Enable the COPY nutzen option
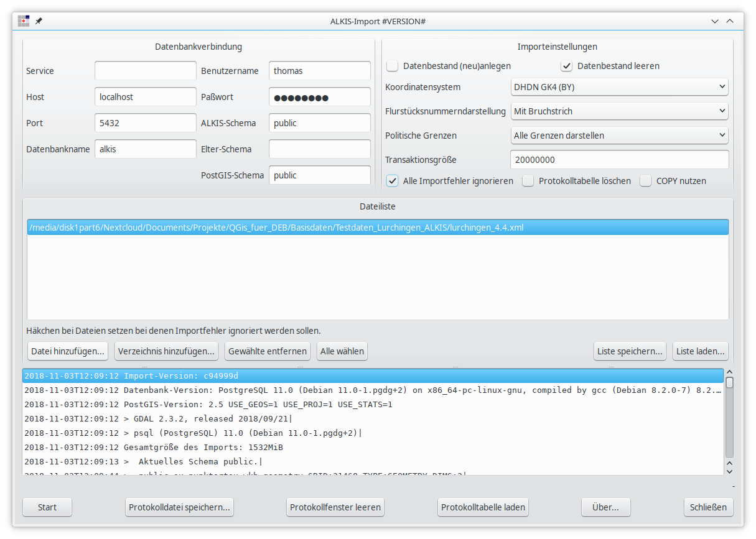The height and width of the screenshot is (539, 756). (x=646, y=181)
